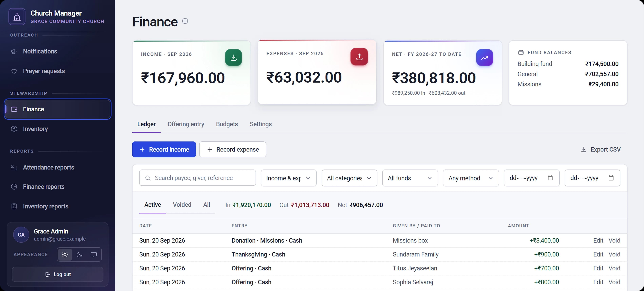644x291 pixels.
Task: Click the Log out button
Action: click(57, 274)
